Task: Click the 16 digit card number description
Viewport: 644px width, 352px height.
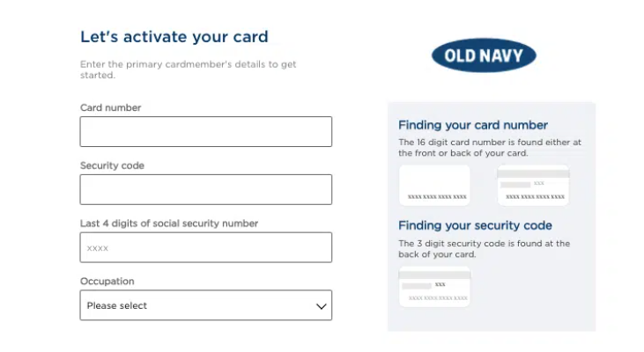Action: [489, 147]
